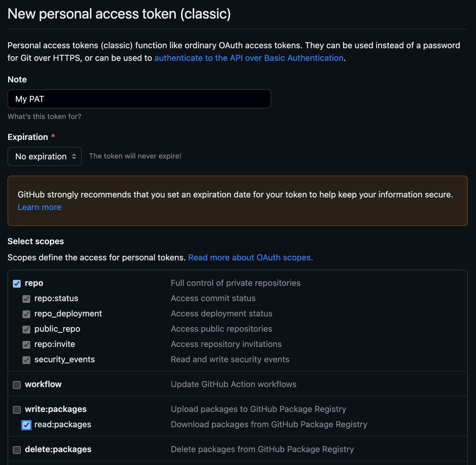Viewport: 476px width, 465px height.
Task: Click the read:packages label text
Action: click(63, 424)
